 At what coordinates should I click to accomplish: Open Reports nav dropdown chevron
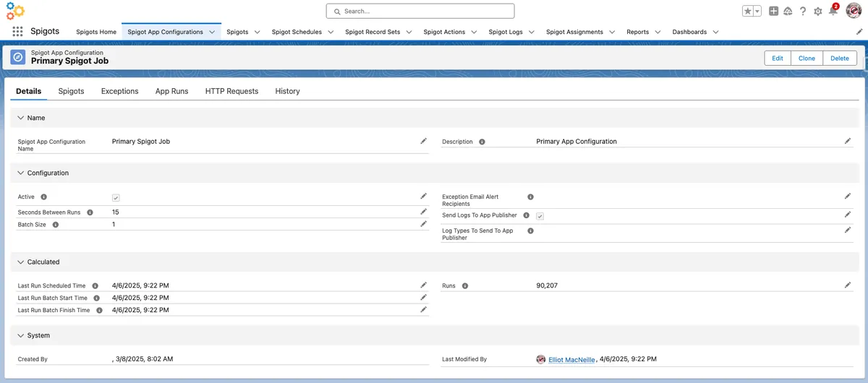point(658,32)
